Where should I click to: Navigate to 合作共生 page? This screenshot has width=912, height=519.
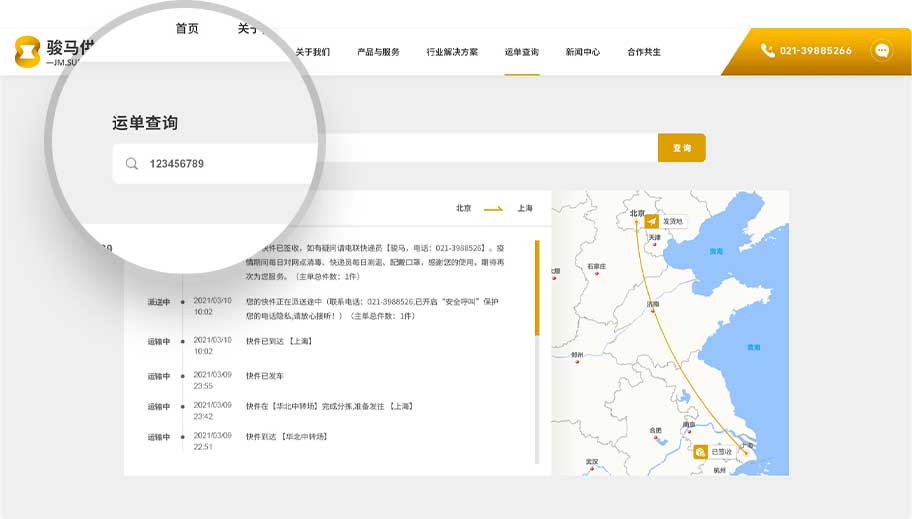click(644, 52)
